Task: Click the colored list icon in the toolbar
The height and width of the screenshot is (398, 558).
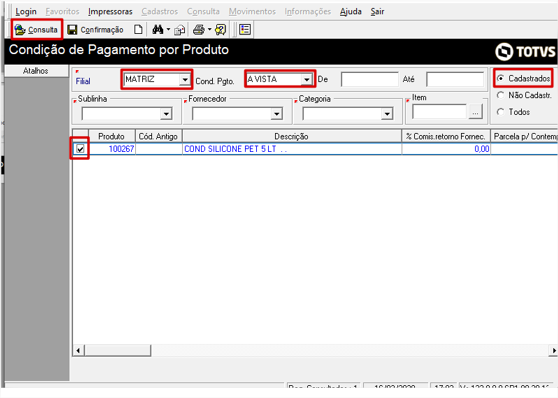Action: coord(245,30)
